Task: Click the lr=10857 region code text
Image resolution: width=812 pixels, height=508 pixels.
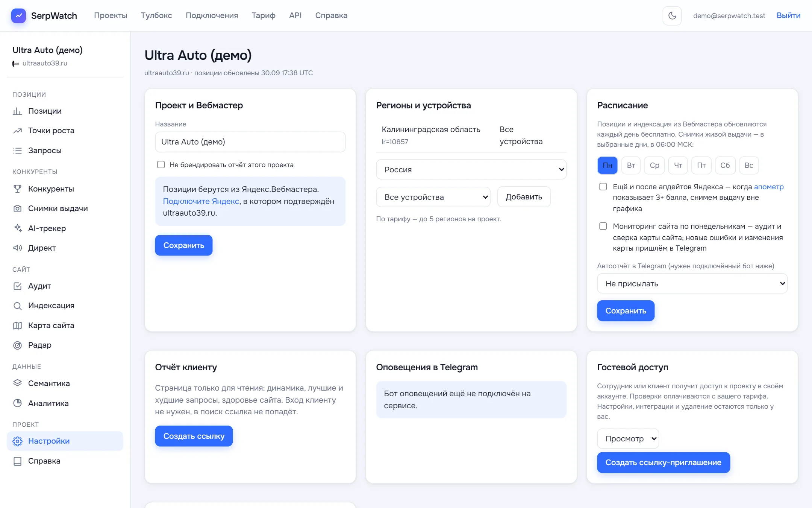Action: tap(395, 142)
